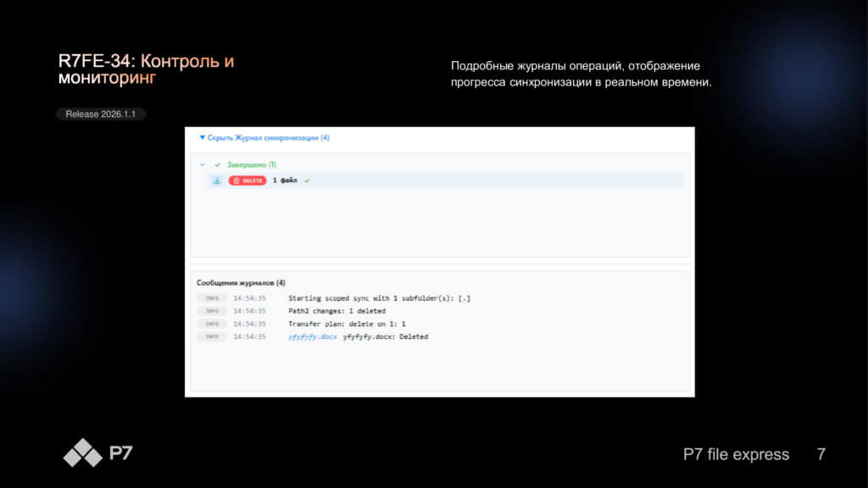Select the 1 файл entry text

285,180
